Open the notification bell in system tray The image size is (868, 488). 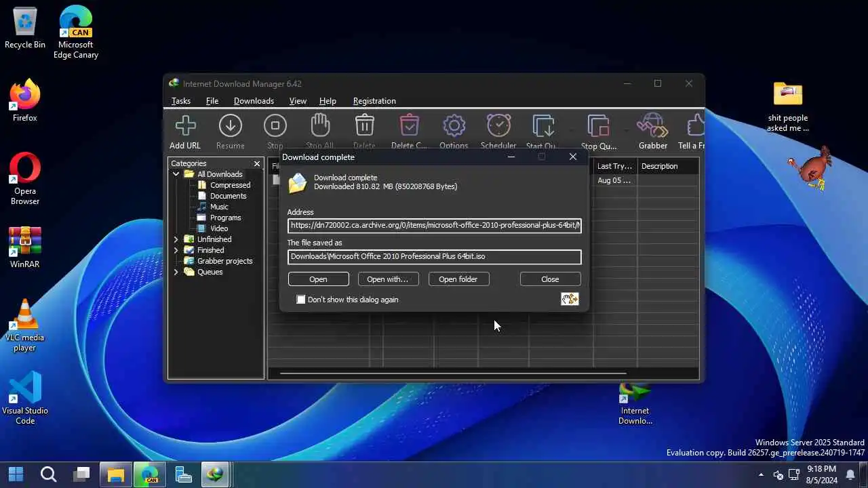point(850,474)
